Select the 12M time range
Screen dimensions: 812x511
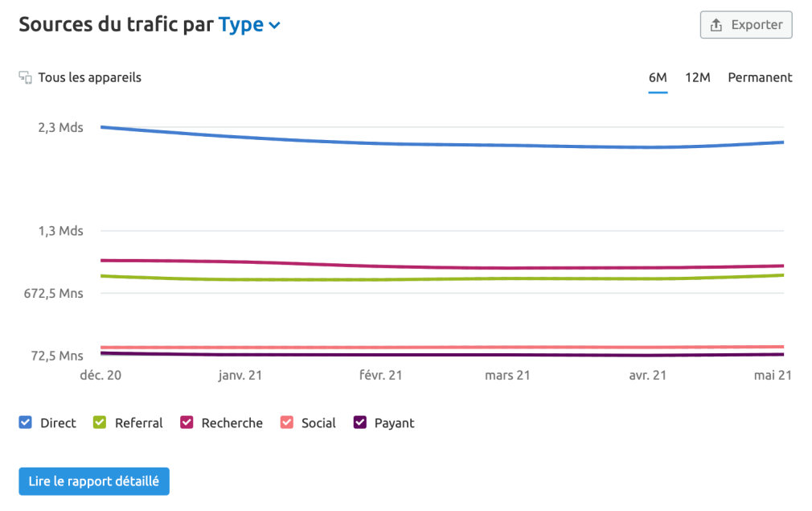[x=698, y=78]
